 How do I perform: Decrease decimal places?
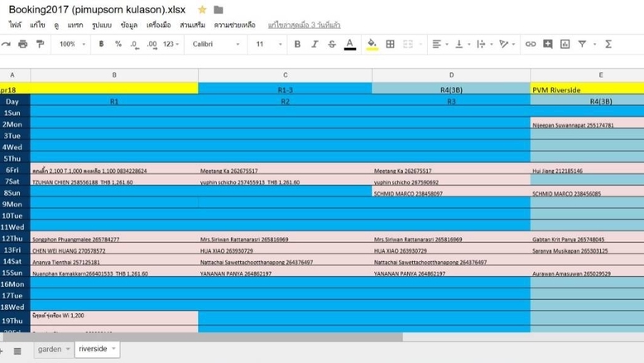pos(135,45)
